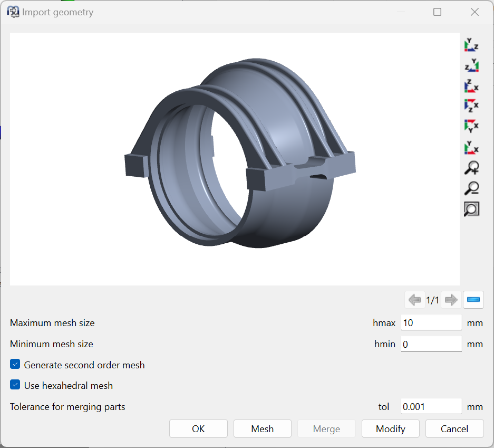Select the X-Y bottom view orientation icon
The height and width of the screenshot is (448, 494).
pos(471,126)
